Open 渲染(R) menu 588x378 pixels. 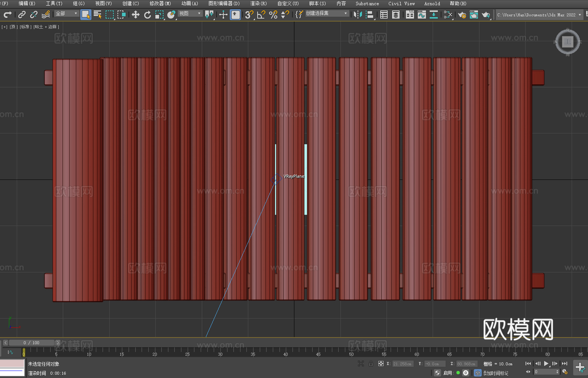tap(258, 3)
